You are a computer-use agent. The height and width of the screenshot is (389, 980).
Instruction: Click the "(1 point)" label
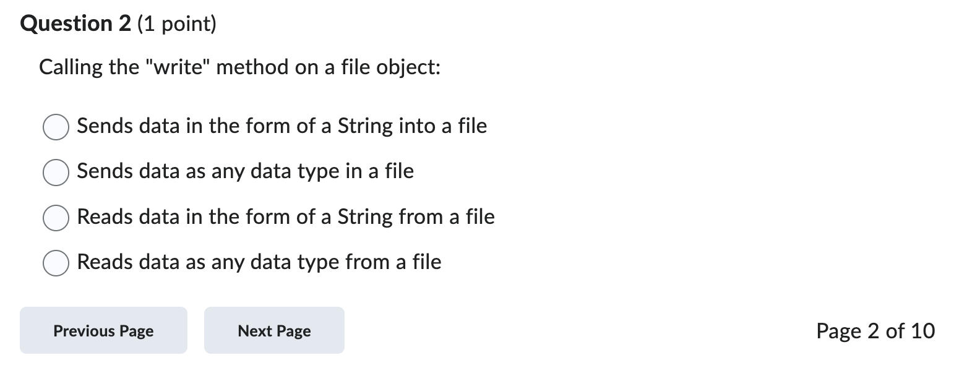tap(174, 24)
